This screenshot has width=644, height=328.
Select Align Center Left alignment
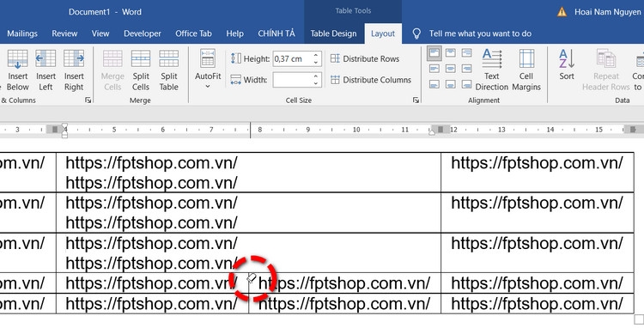pyautogui.click(x=434, y=69)
